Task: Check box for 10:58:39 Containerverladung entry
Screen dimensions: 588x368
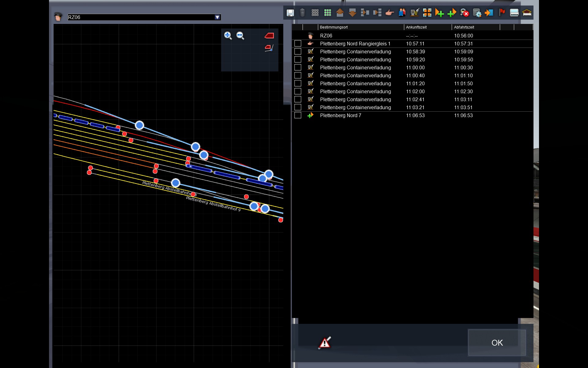Action: [x=298, y=52]
